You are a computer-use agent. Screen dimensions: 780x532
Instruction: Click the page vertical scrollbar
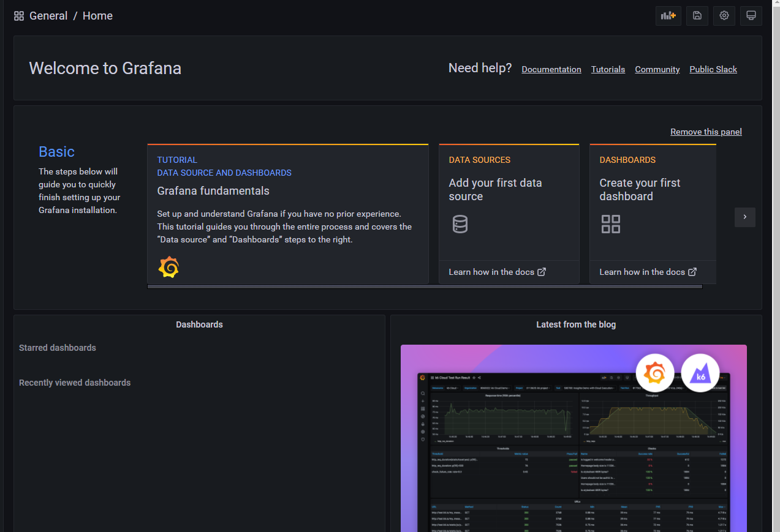coord(776,266)
